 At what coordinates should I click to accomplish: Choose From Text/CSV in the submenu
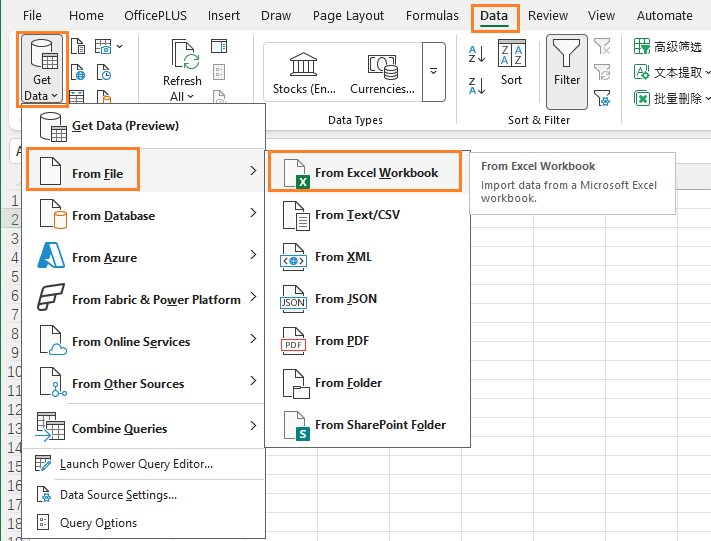click(x=368, y=215)
